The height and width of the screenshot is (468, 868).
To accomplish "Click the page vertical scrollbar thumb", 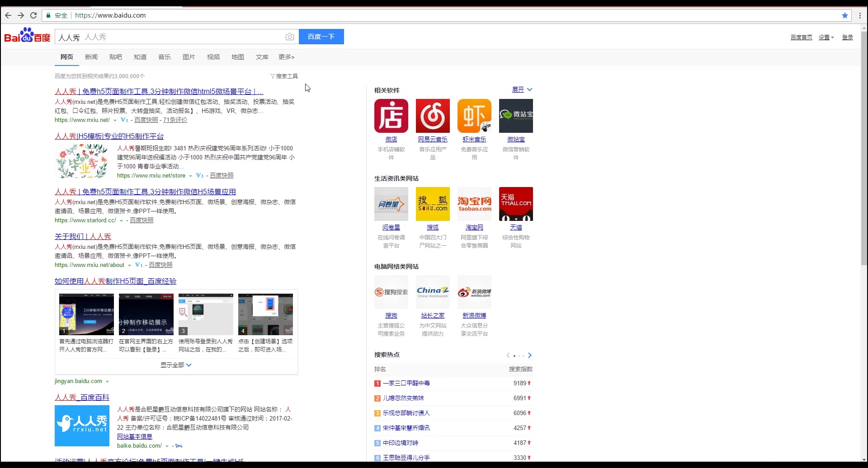I will click(x=864, y=148).
